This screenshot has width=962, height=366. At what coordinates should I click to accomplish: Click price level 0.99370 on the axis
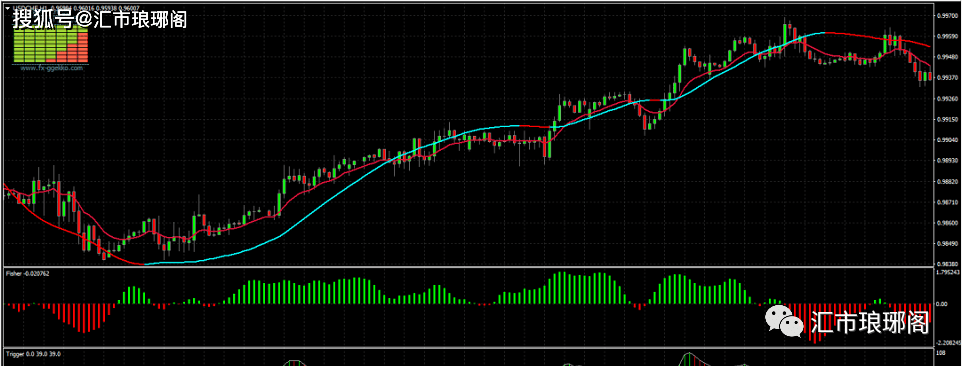[947, 78]
